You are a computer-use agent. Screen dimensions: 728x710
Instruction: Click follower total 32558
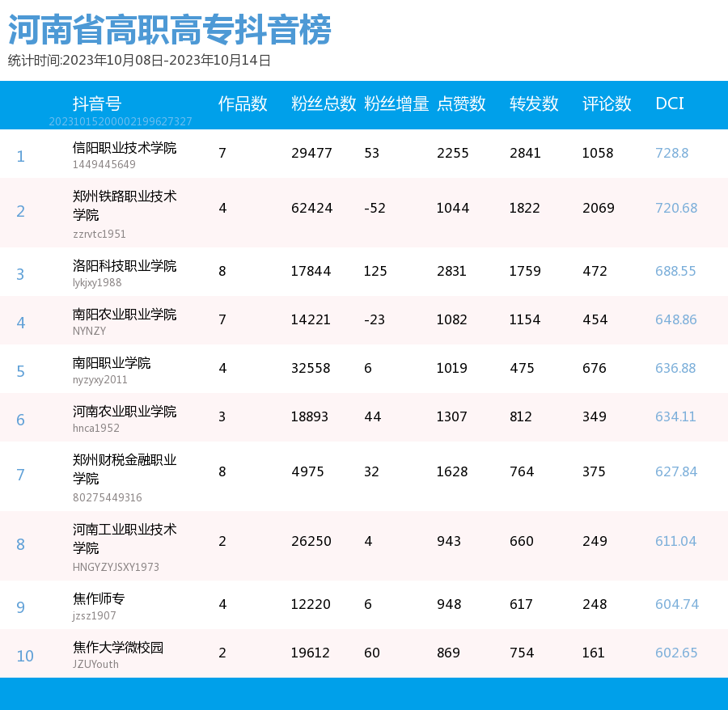[311, 368]
